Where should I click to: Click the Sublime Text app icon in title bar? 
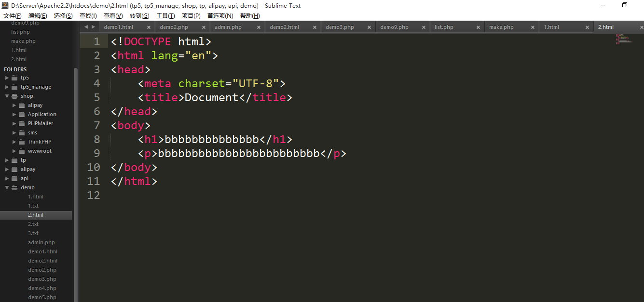coord(5,6)
